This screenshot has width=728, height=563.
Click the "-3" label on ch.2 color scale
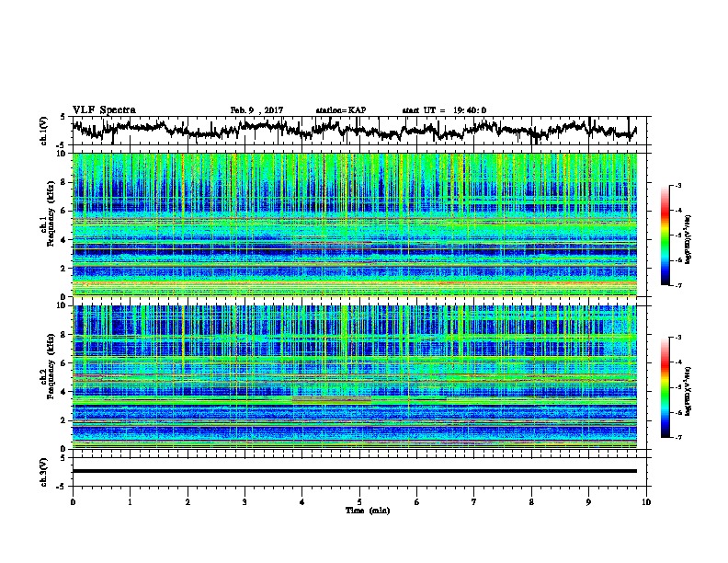(677, 338)
